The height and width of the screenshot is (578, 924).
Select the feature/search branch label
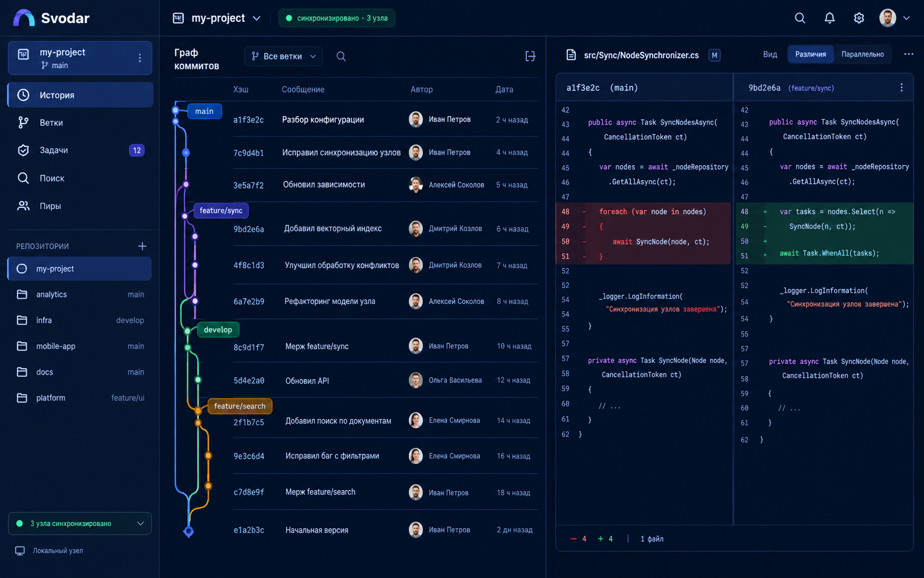coord(239,406)
